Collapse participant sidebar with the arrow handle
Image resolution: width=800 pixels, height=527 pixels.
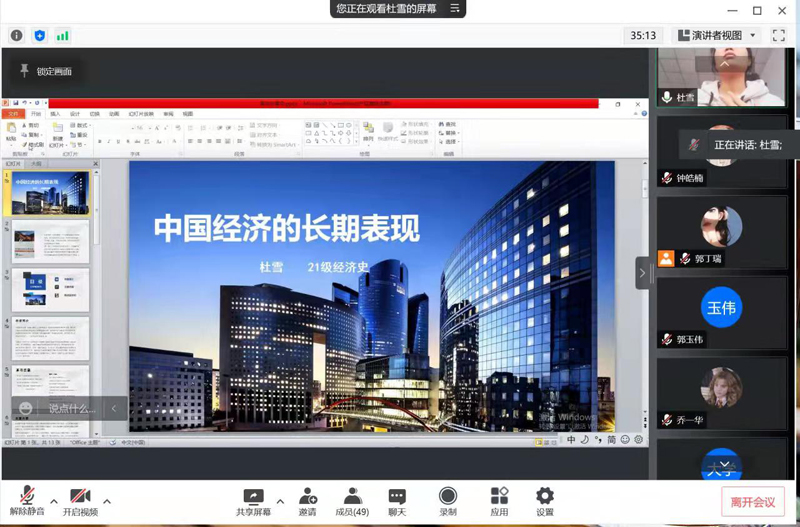click(643, 272)
